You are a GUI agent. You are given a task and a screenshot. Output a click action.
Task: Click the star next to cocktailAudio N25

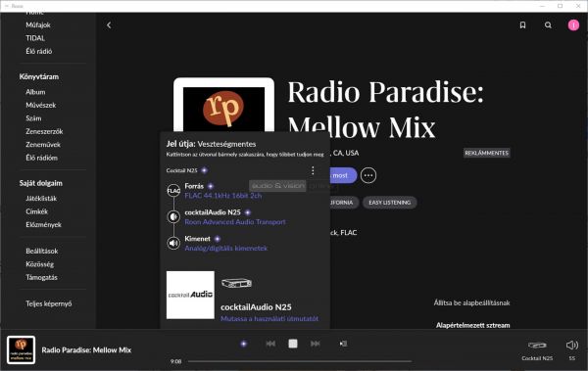click(x=248, y=212)
